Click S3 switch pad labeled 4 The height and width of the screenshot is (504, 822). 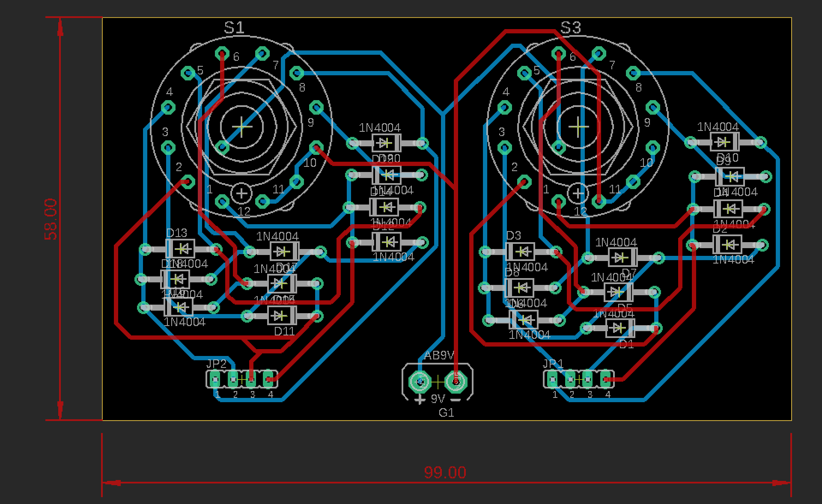pos(505,107)
